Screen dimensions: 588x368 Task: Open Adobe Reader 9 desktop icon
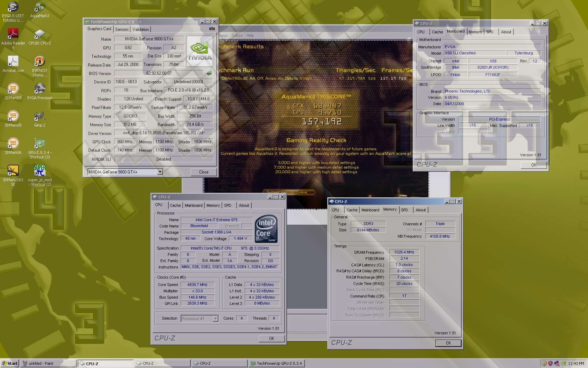pos(13,39)
